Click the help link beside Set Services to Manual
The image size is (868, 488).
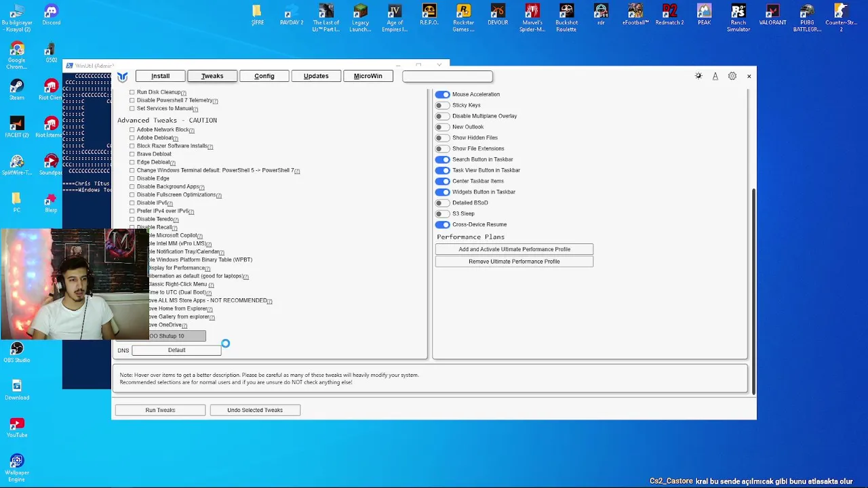(195, 109)
